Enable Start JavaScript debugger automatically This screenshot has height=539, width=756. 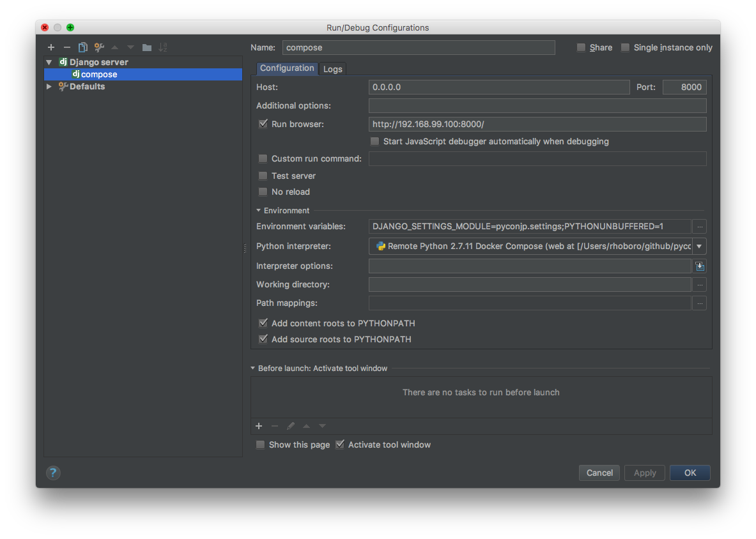coord(374,141)
